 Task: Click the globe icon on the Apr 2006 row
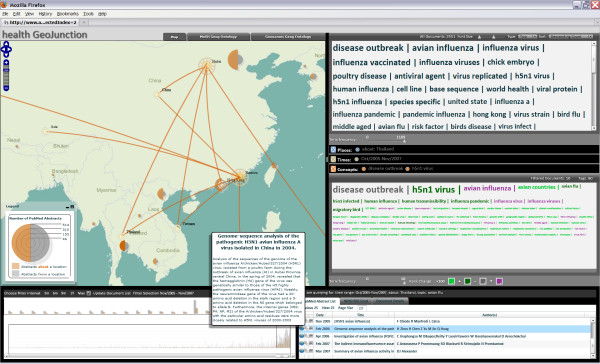click(302, 336)
